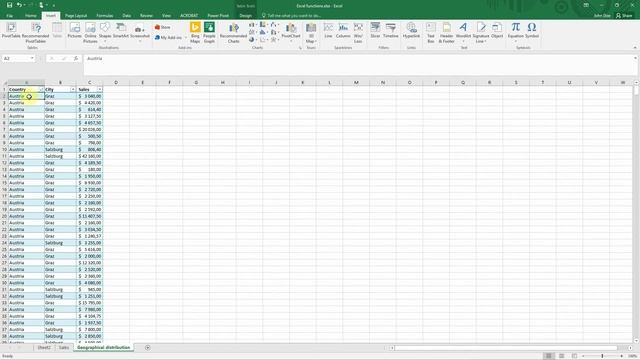Insert Pictures from file
This screenshot has width=640, height=360.
(x=75, y=31)
